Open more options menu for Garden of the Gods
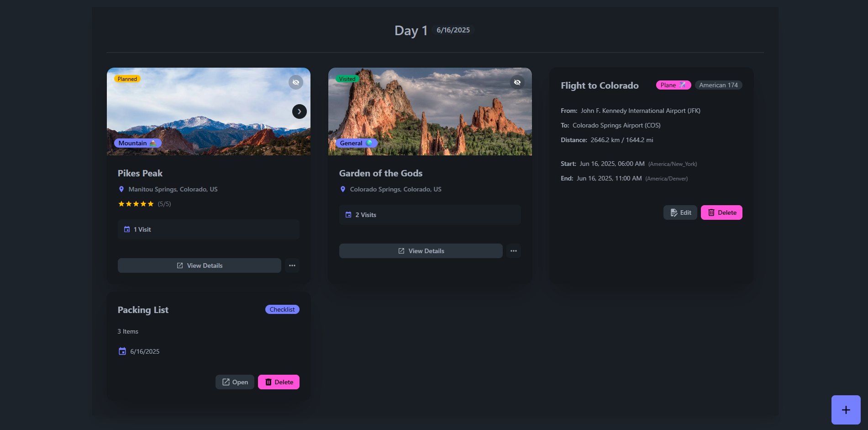 tap(513, 251)
